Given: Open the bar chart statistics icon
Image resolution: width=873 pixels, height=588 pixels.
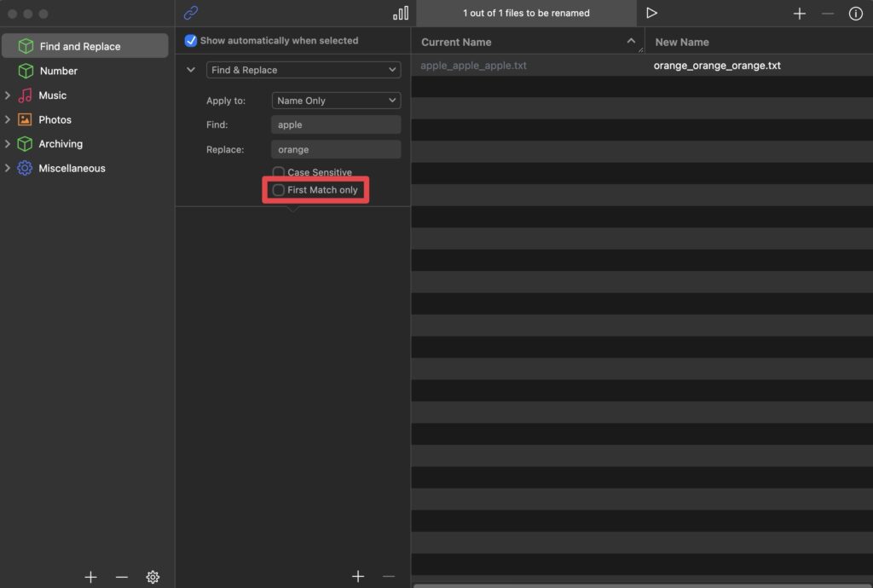Looking at the screenshot, I should pos(401,13).
